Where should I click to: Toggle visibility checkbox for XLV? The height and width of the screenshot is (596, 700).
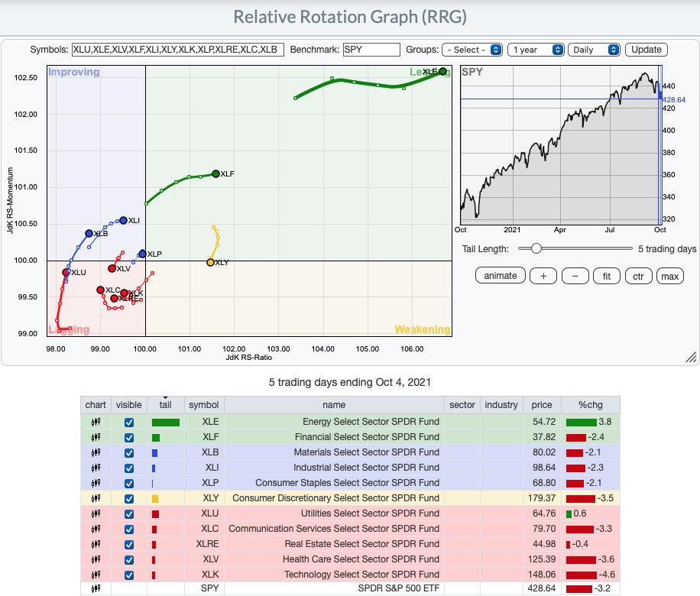coord(129,560)
